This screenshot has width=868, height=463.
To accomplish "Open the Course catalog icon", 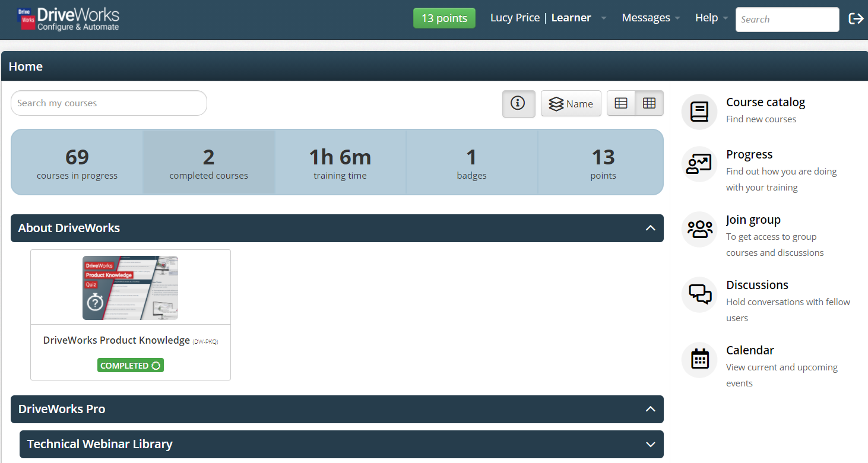I will (699, 112).
